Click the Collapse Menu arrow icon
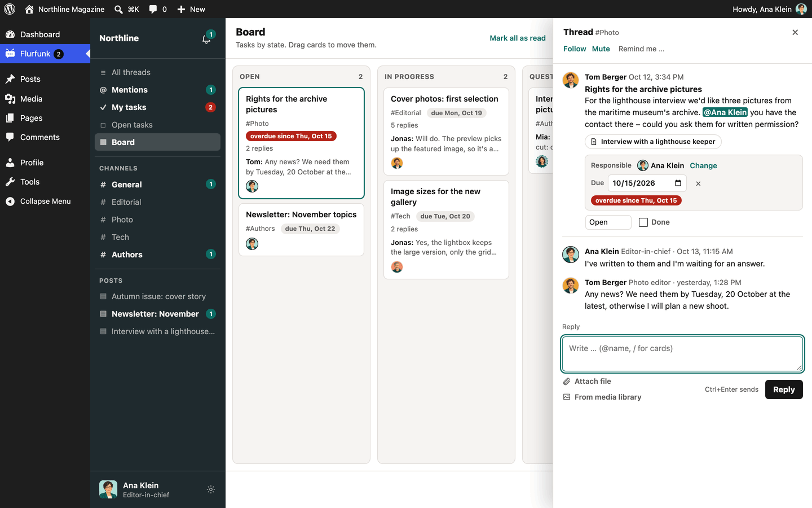The width and height of the screenshot is (812, 508). (10, 202)
